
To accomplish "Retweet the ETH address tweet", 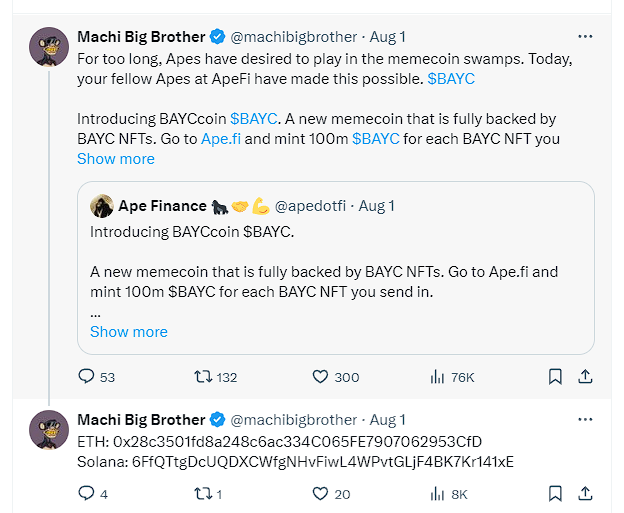I will click(203, 493).
